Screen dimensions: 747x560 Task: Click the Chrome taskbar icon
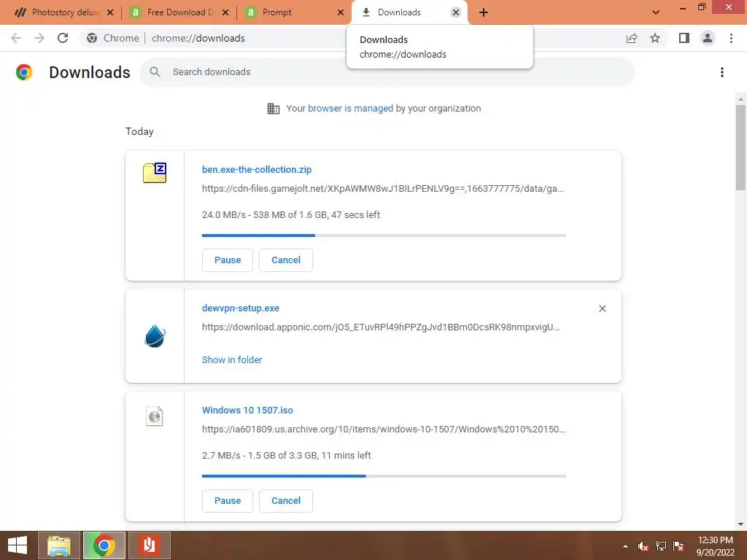[104, 545]
